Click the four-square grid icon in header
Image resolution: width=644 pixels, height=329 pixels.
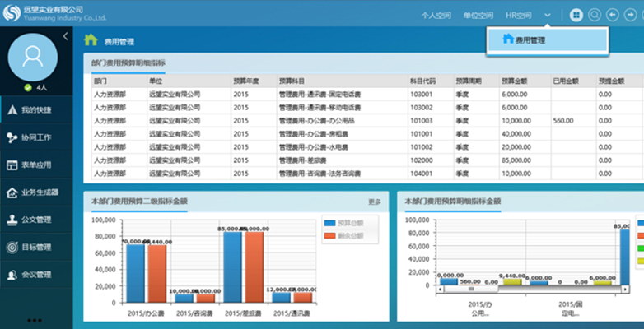point(576,15)
